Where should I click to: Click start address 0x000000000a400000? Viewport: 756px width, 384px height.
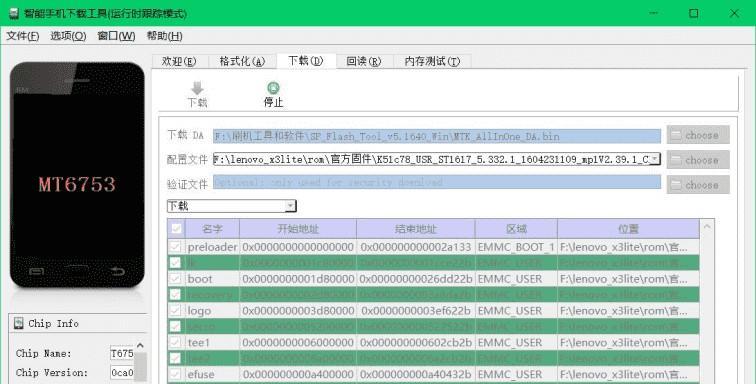click(x=298, y=374)
